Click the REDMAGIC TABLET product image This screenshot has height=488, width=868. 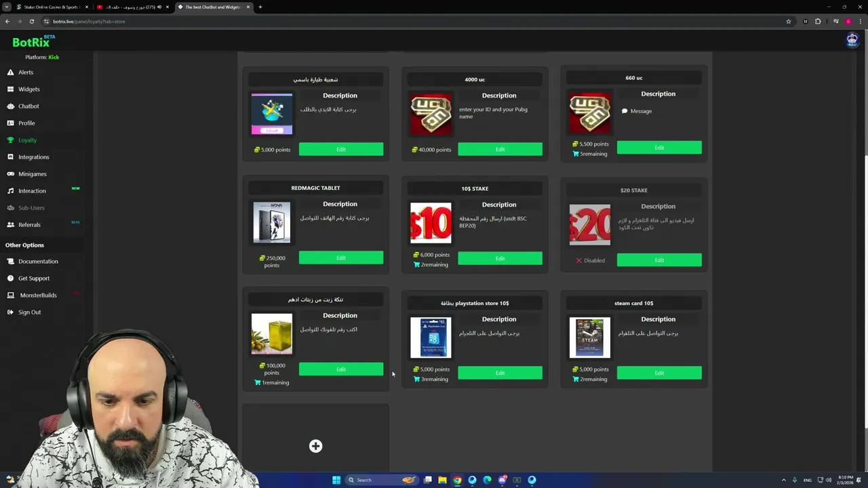click(272, 222)
